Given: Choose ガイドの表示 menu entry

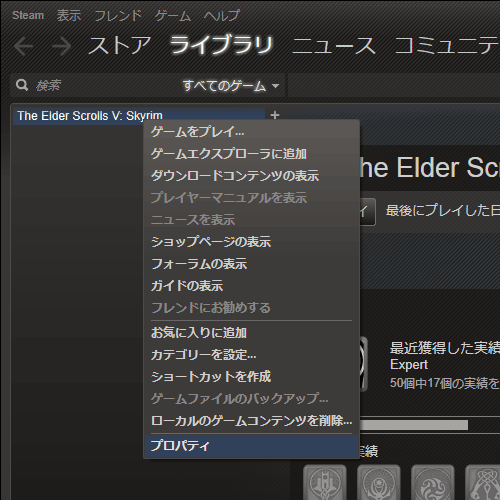Looking at the screenshot, I should tap(252, 286).
